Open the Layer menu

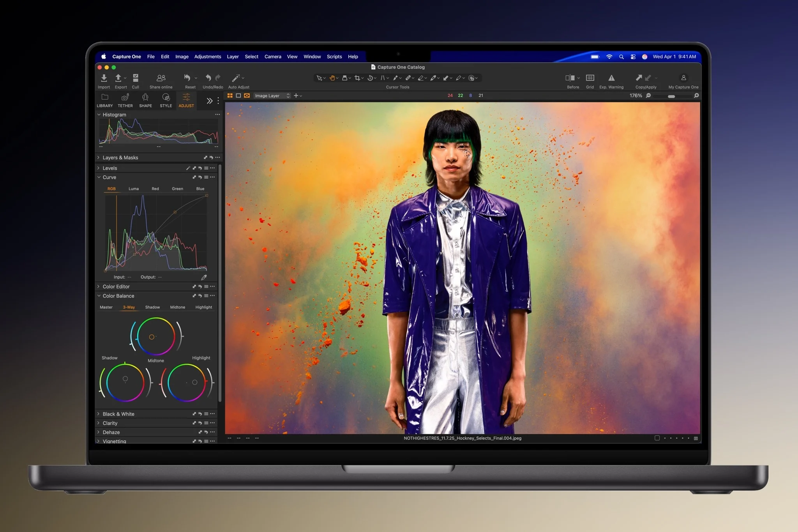tap(233, 57)
